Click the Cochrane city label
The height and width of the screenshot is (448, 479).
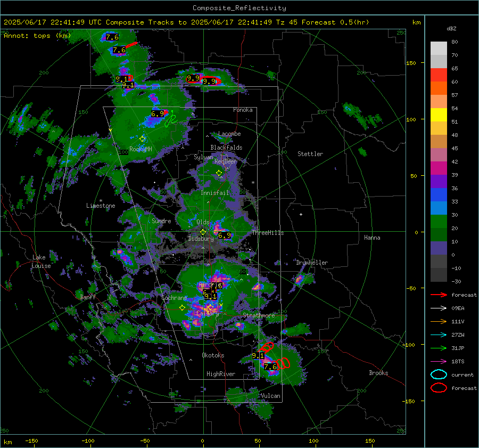pos(174,298)
